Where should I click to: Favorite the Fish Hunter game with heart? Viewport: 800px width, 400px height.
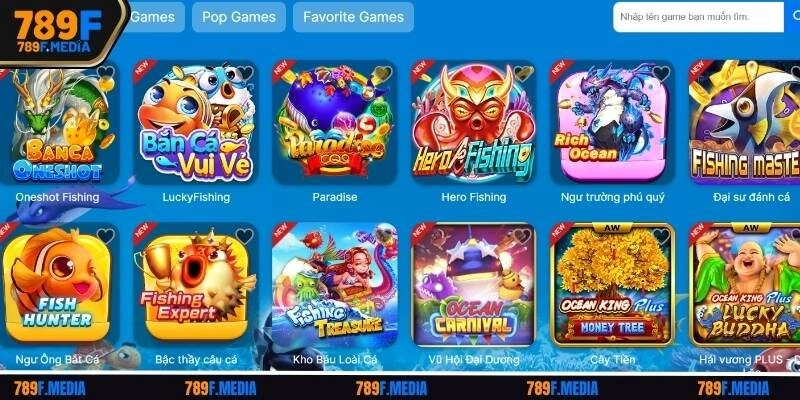click(x=106, y=236)
